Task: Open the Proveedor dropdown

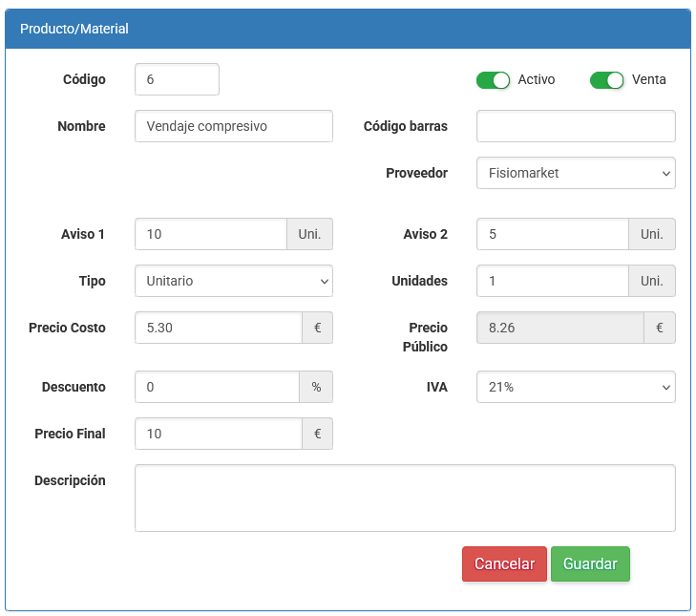Action: point(575,173)
